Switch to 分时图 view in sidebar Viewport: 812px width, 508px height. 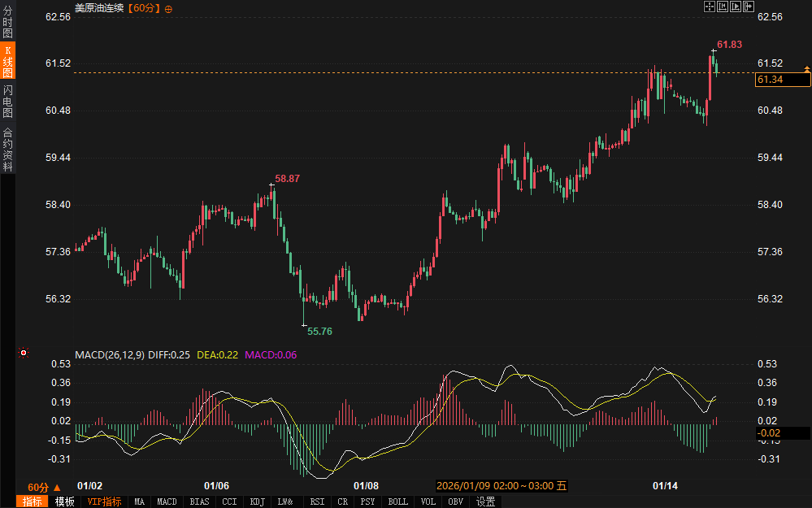[x=7, y=22]
